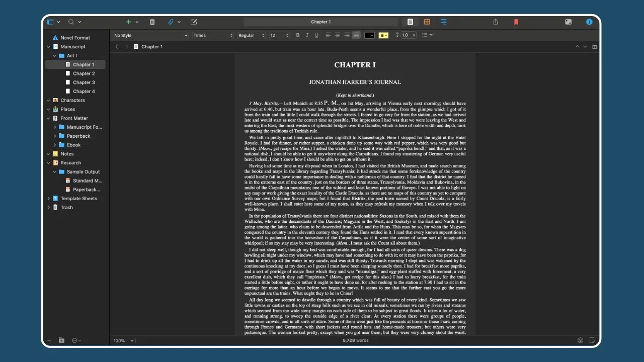Switch to single Document view mode
644x362 pixels.
point(410,22)
